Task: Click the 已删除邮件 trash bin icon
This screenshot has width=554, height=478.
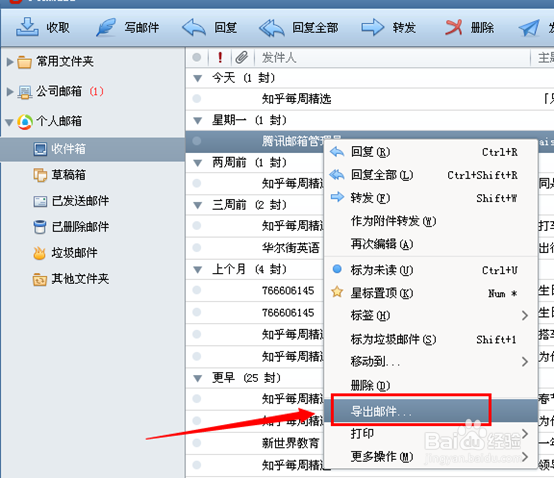Action: pos(40,227)
